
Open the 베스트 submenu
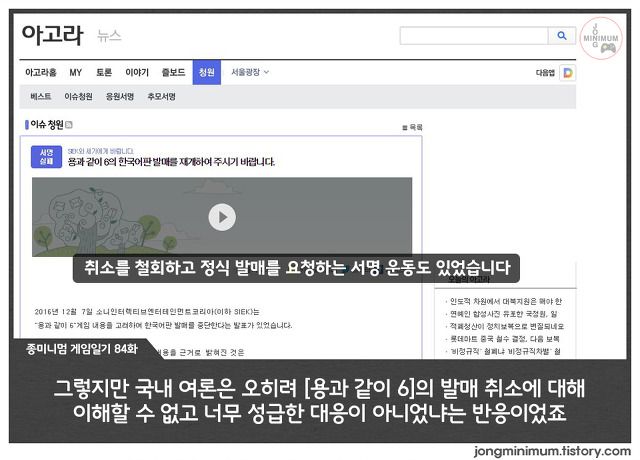41,97
